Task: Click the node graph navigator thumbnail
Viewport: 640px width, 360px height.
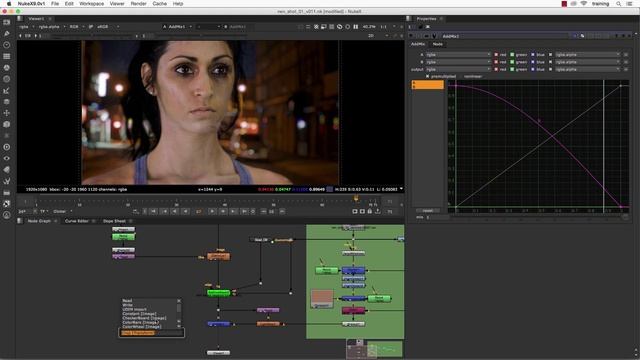Action: (x=375, y=349)
